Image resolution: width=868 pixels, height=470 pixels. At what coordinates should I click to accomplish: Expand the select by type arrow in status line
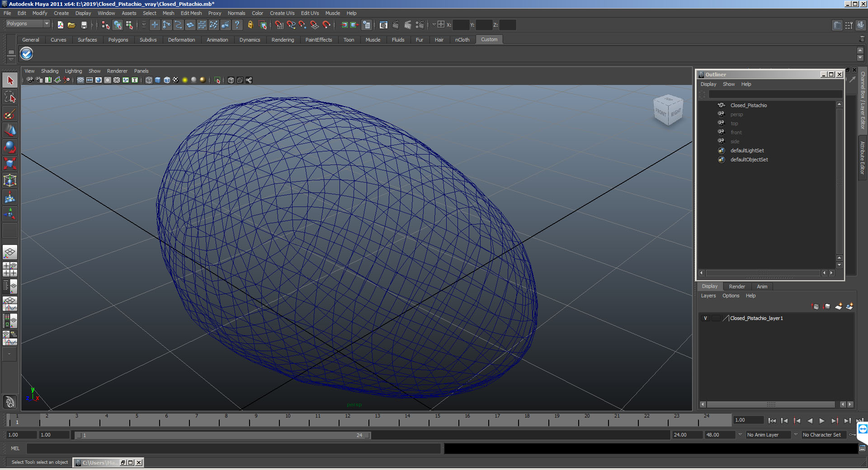point(144,25)
